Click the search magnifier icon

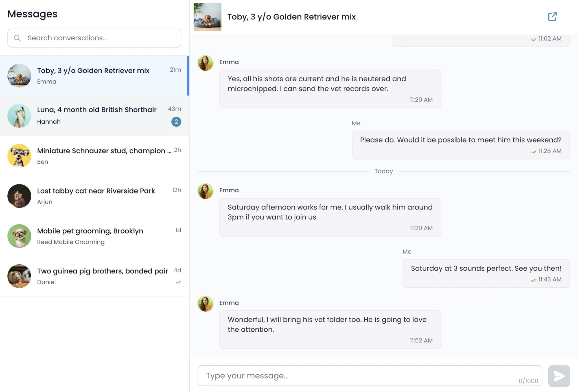coord(17,38)
